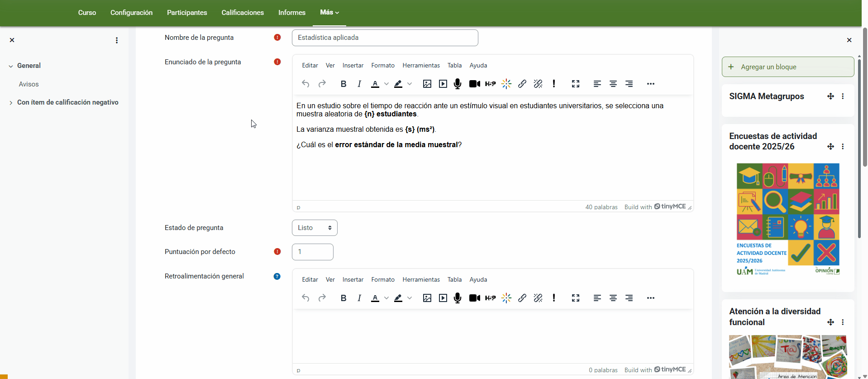Insert H5P content in Enunciado editor
Screen dimensions: 868x379
pos(490,84)
